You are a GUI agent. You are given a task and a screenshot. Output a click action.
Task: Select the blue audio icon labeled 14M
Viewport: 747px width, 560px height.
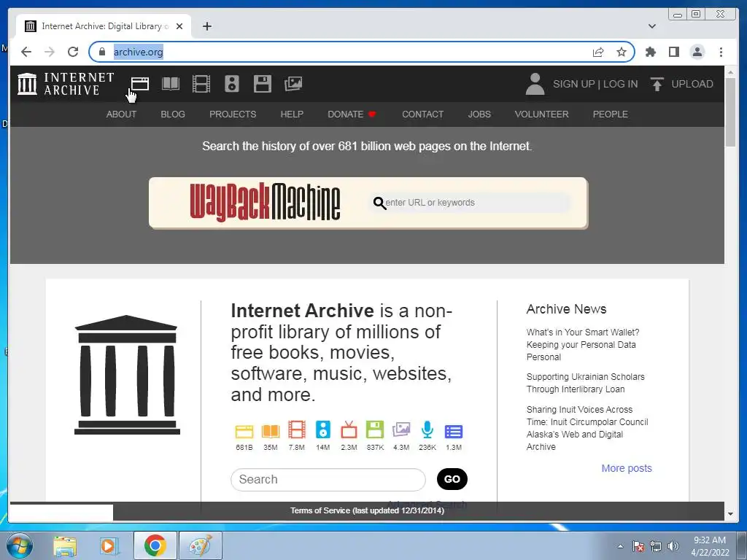tap(323, 429)
